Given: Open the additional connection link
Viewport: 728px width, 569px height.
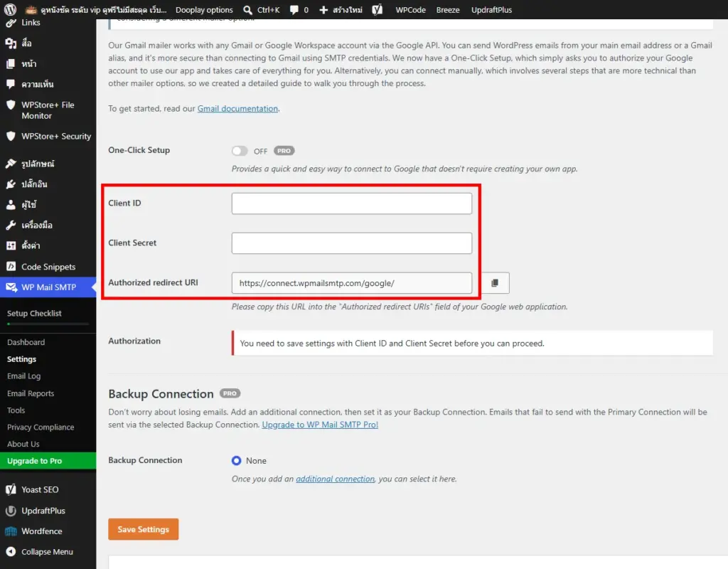Looking at the screenshot, I should tap(336, 479).
